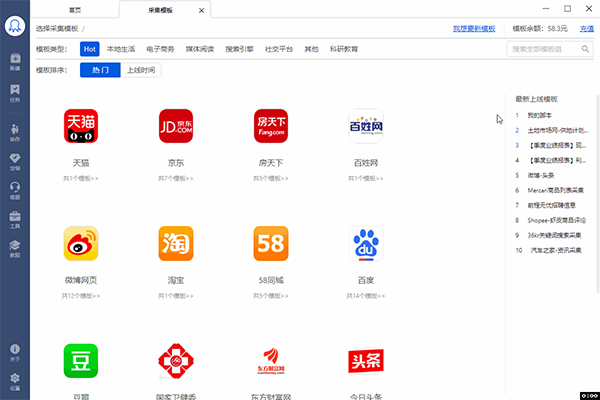600x400 pixels.
Task: Click the 搜索全部模板 search field
Action: [x=543, y=48]
